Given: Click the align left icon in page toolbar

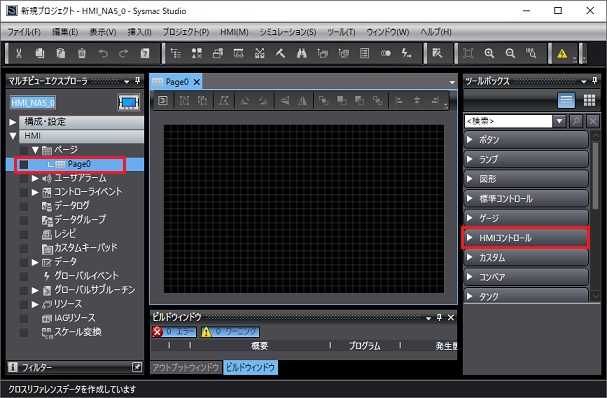Looking at the screenshot, I should coord(398,101).
